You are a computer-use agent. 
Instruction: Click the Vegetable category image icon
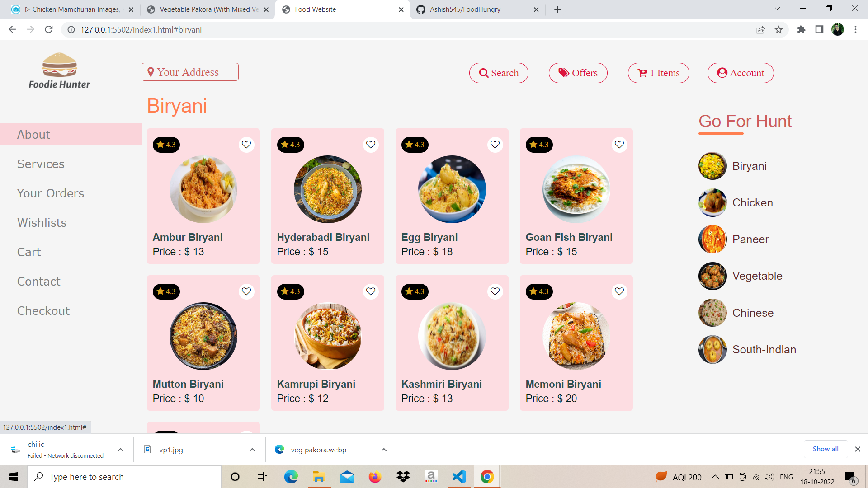(x=712, y=276)
